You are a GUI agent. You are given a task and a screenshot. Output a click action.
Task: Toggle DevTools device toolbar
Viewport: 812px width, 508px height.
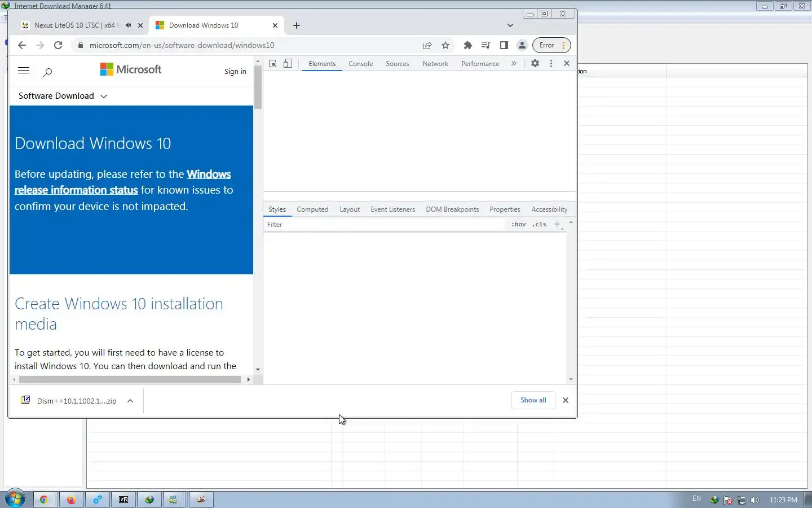coord(288,64)
